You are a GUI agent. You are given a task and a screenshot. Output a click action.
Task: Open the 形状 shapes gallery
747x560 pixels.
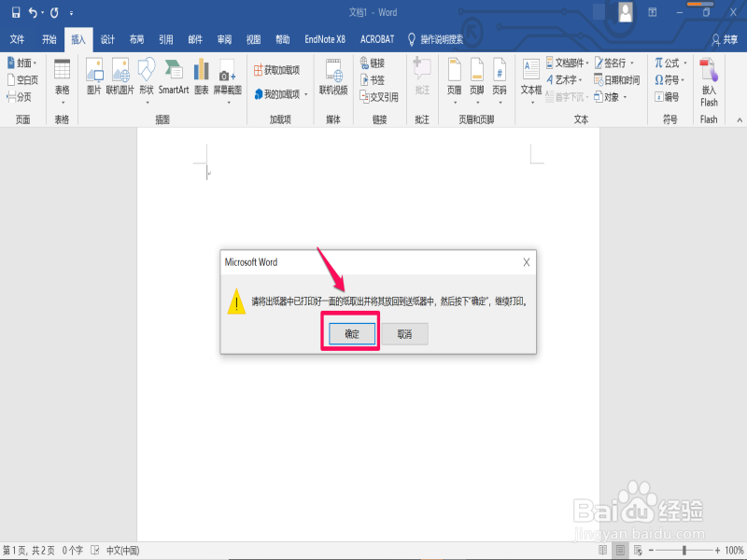click(147, 80)
